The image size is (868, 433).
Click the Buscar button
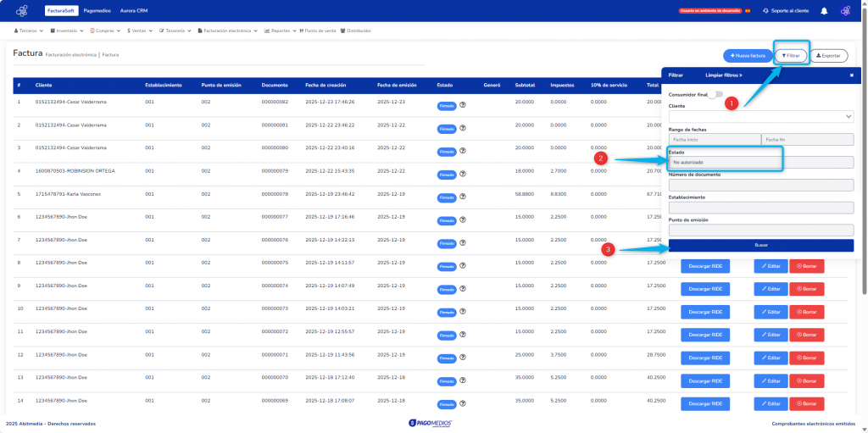[760, 245]
